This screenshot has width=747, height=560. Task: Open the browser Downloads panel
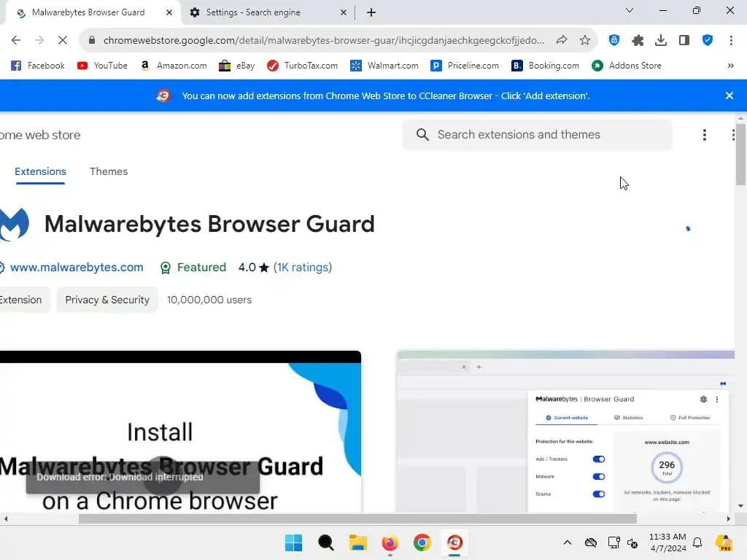pyautogui.click(x=661, y=41)
